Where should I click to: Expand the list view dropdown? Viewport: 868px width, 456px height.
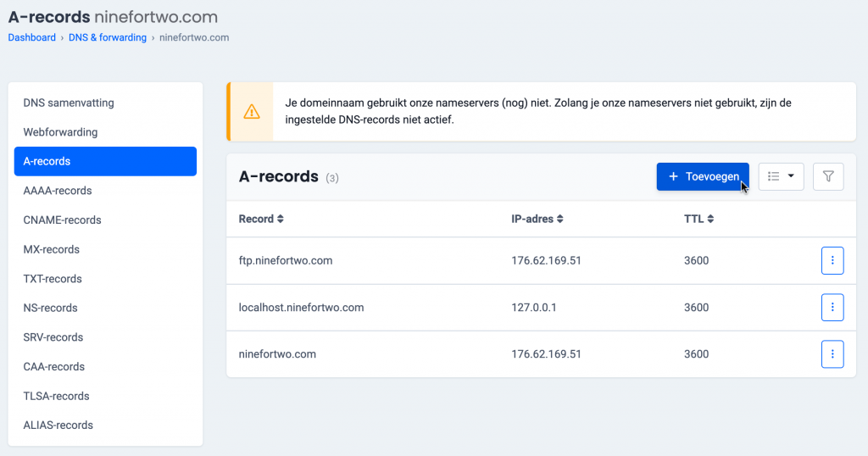[x=781, y=176]
